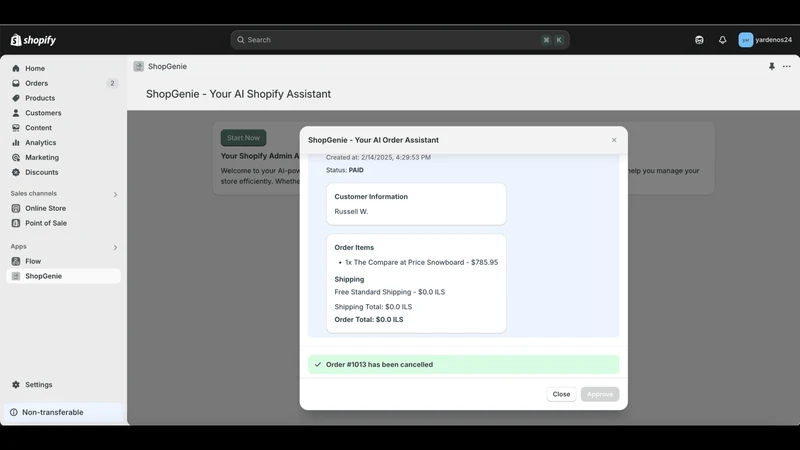Click the Created at timestamp
800x450 pixels.
click(379, 157)
